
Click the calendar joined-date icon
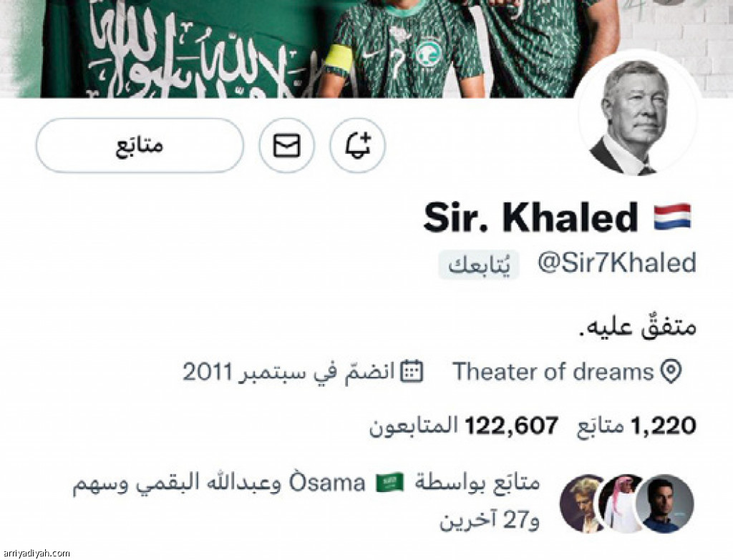412,372
